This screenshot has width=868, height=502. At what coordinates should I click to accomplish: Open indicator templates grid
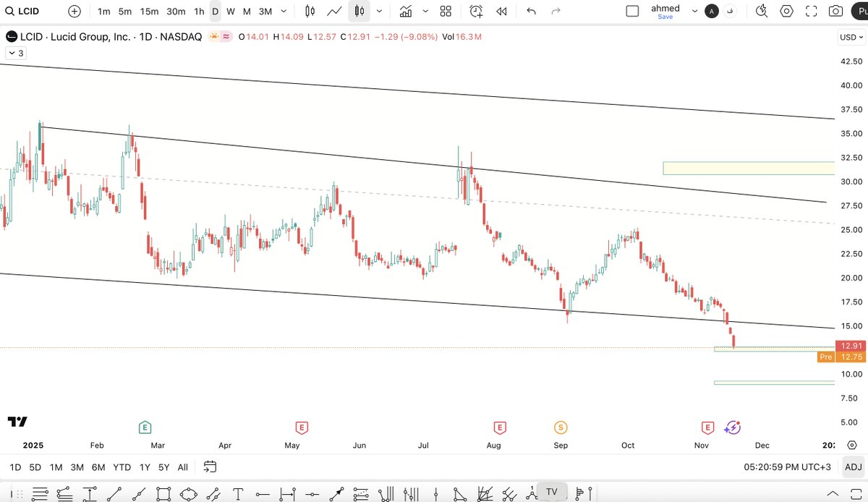tap(446, 11)
